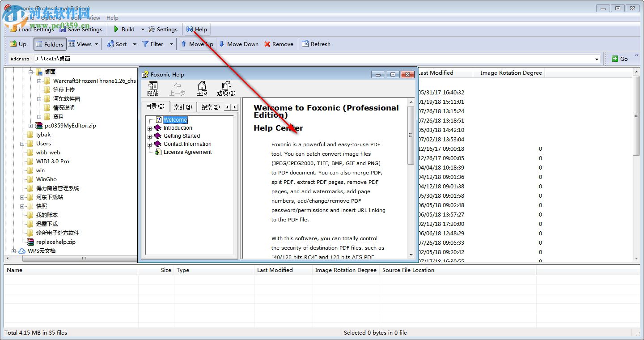Select the replacehelp.zip archive

pyautogui.click(x=55, y=242)
